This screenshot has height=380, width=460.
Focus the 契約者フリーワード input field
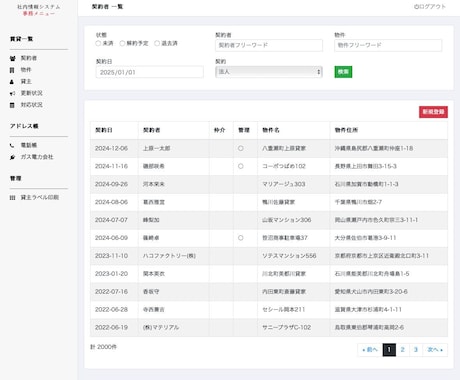tap(269, 45)
